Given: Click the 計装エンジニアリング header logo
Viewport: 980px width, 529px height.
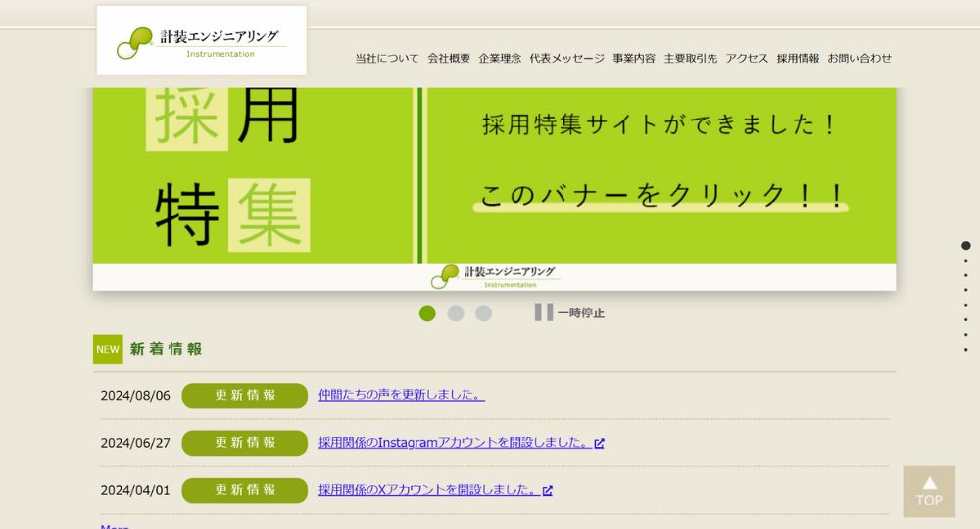Looking at the screenshot, I should [201, 41].
